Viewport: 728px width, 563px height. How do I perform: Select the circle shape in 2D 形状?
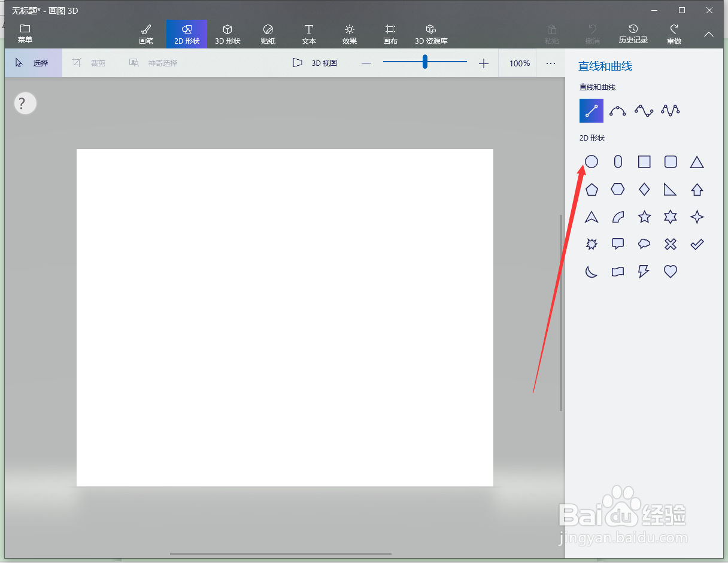pyautogui.click(x=591, y=162)
